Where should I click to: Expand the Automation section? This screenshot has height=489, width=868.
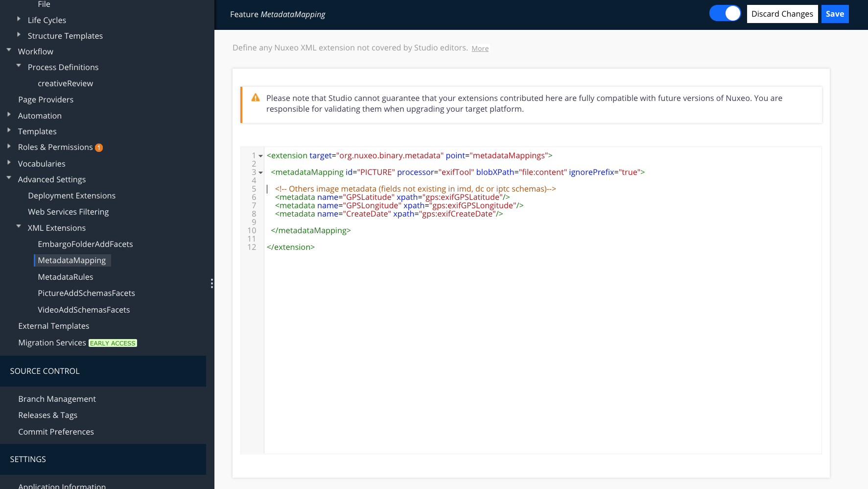(9, 115)
